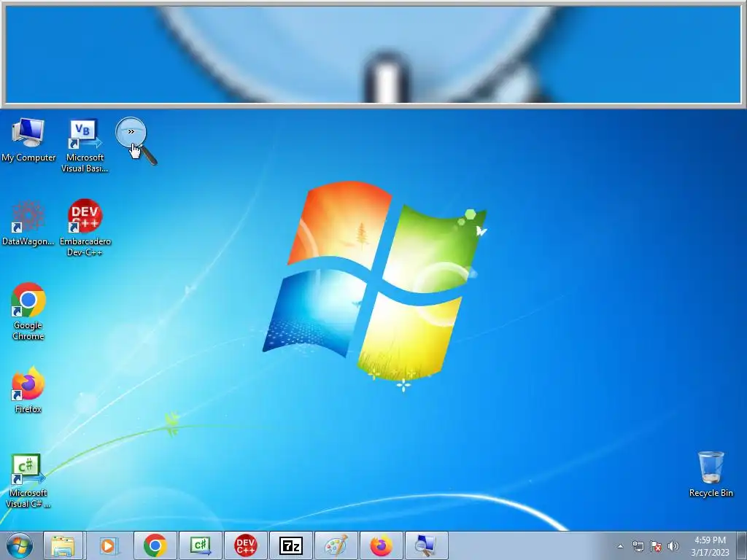Screen dimensions: 747x560
Task: Select the DataWagon desktop shortcut
Action: point(28,223)
